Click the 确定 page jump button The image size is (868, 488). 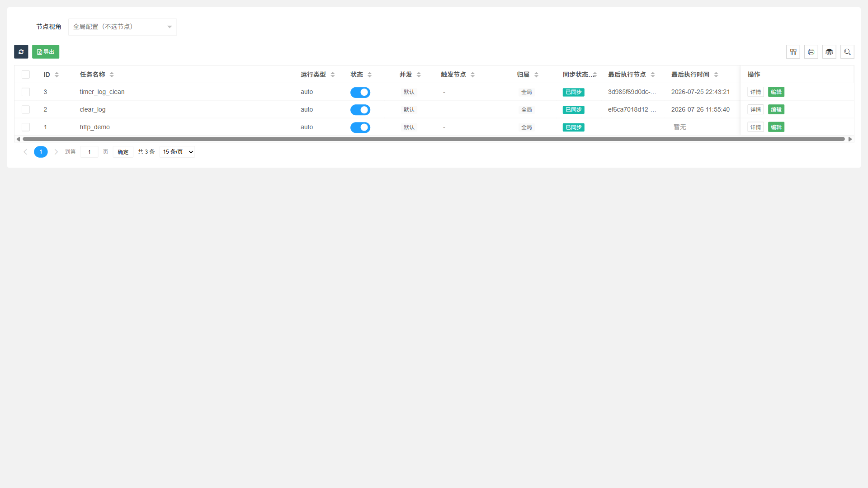(123, 152)
